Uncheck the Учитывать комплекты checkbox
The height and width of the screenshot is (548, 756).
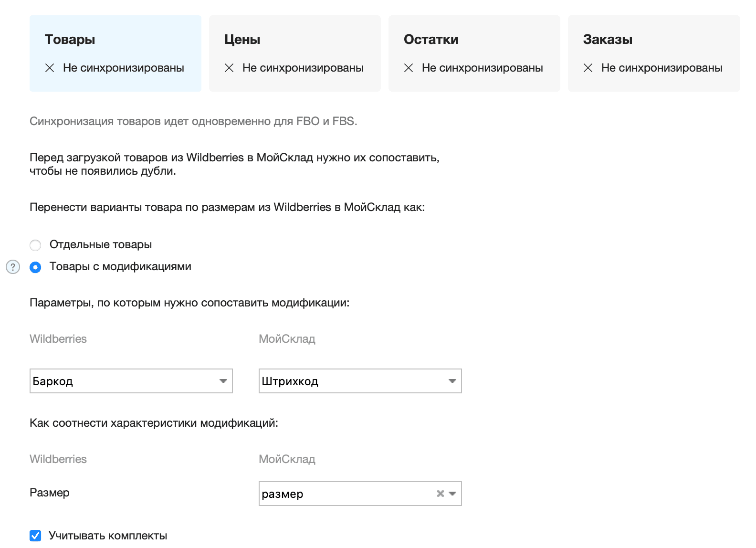(x=35, y=536)
